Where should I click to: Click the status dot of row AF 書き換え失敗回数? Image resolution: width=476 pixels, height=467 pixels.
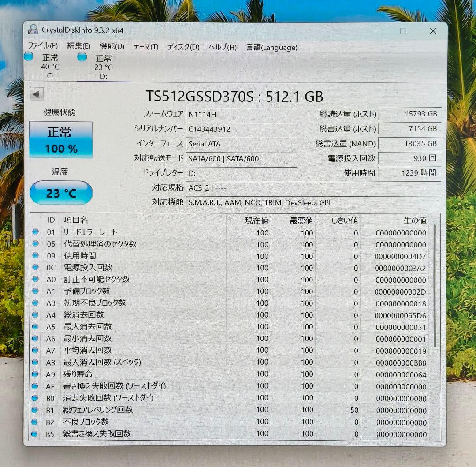click(x=35, y=386)
